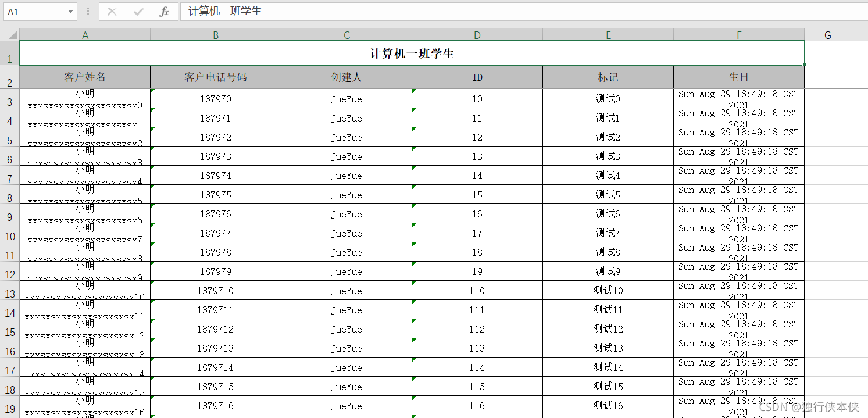Viewport: 868px width, 418px height.
Task: Click JueYue in row 3
Action: point(347,99)
